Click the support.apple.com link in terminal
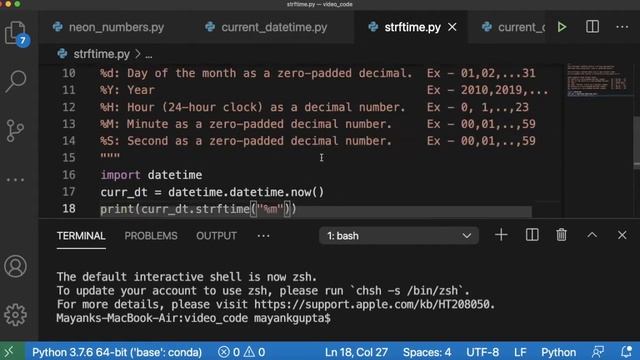Screen dimensions: 640x360 [373, 304]
